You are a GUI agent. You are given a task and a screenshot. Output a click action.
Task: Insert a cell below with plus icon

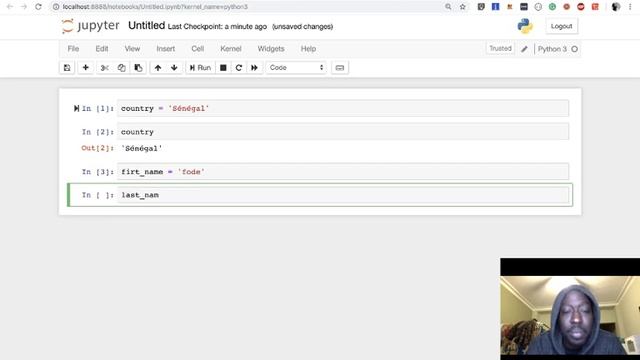[x=85, y=68]
